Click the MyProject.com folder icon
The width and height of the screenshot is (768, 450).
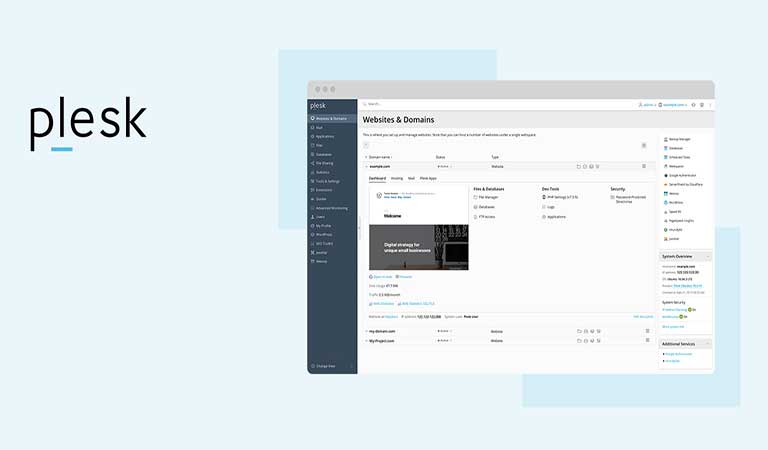point(579,341)
